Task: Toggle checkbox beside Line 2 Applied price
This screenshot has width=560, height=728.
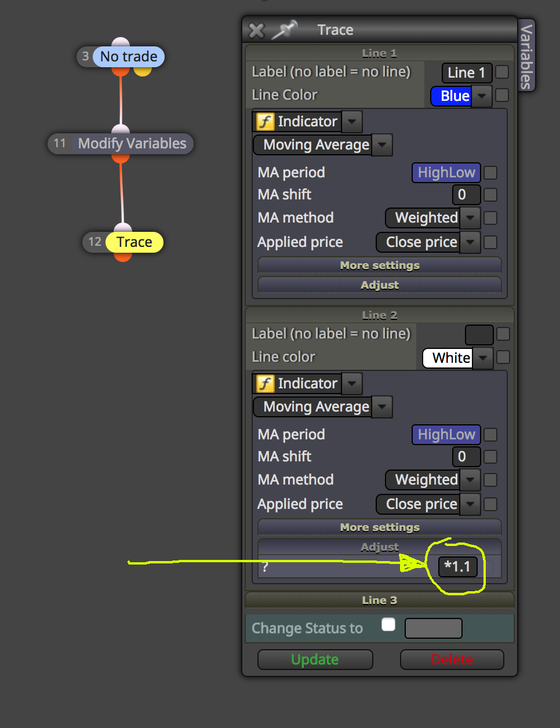Action: pos(490,504)
